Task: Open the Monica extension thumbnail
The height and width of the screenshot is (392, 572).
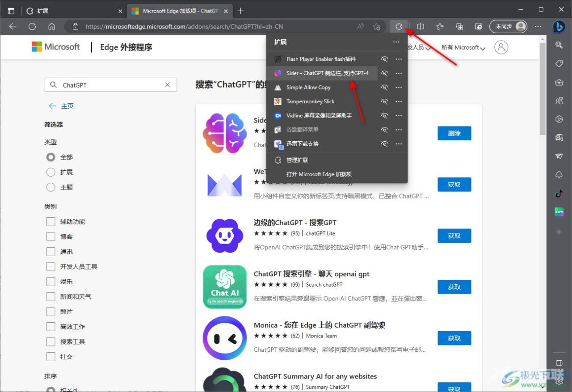Action: [225, 338]
